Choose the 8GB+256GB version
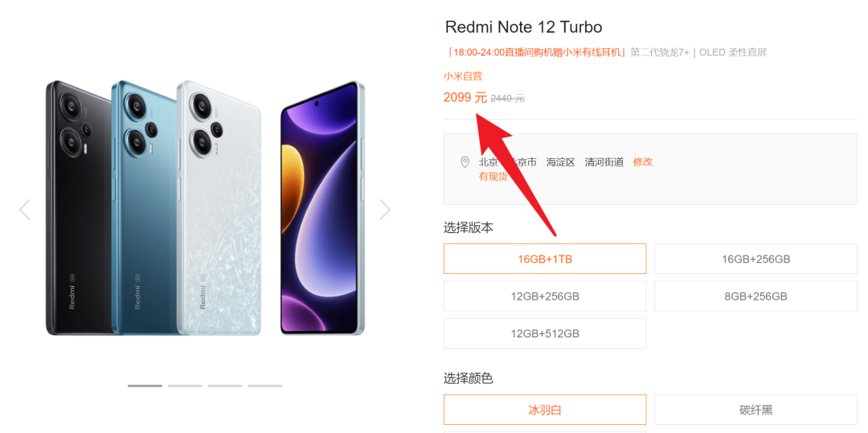Viewport: 868px width, 433px height. pos(755,296)
